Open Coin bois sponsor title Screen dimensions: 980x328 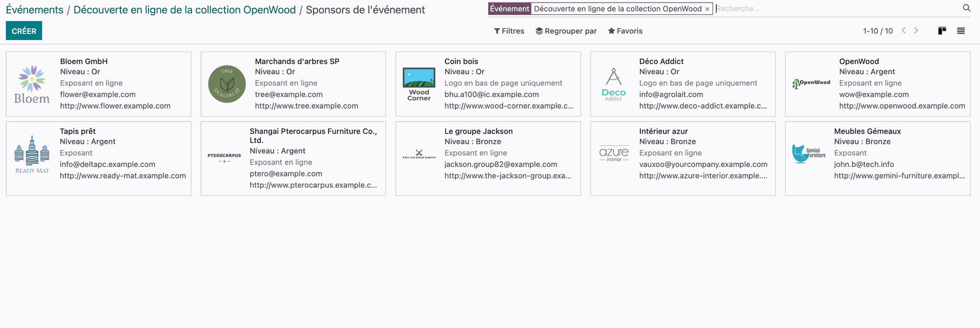click(461, 61)
